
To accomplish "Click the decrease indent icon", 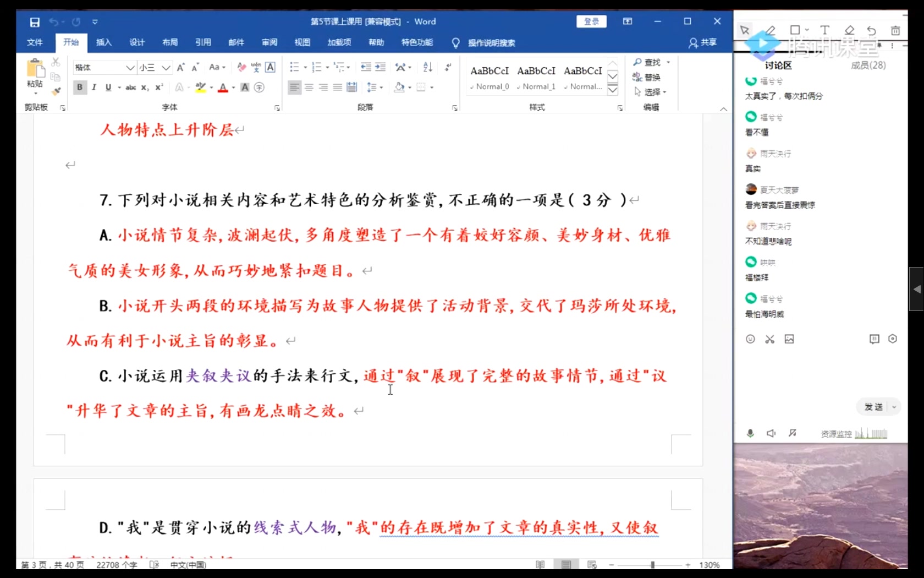I will click(x=366, y=67).
